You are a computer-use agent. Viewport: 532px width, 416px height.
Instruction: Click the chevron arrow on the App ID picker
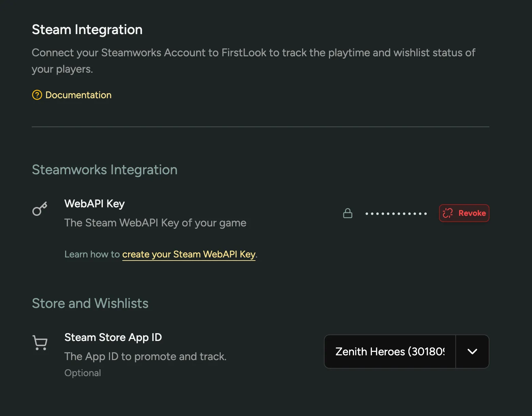472,352
